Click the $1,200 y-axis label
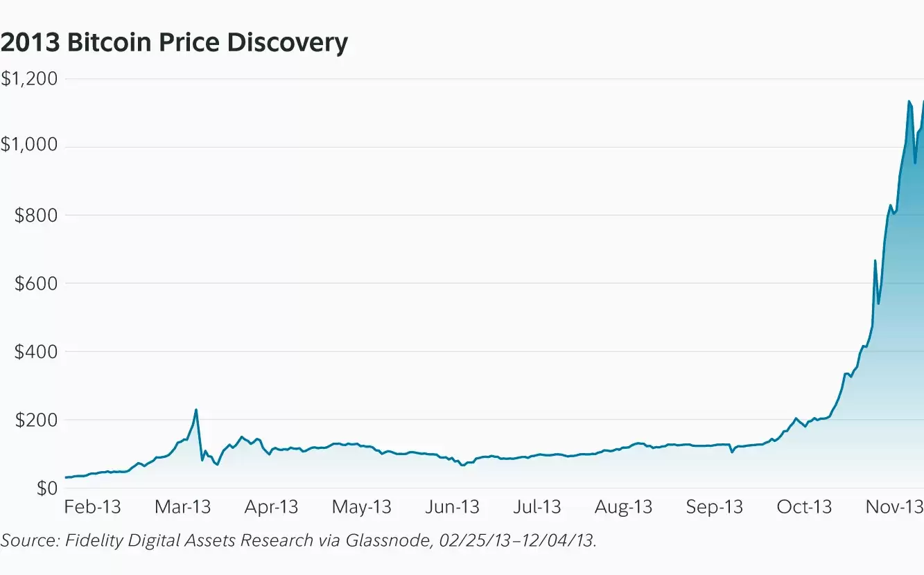Screen dimensions: 924x575 28,79
